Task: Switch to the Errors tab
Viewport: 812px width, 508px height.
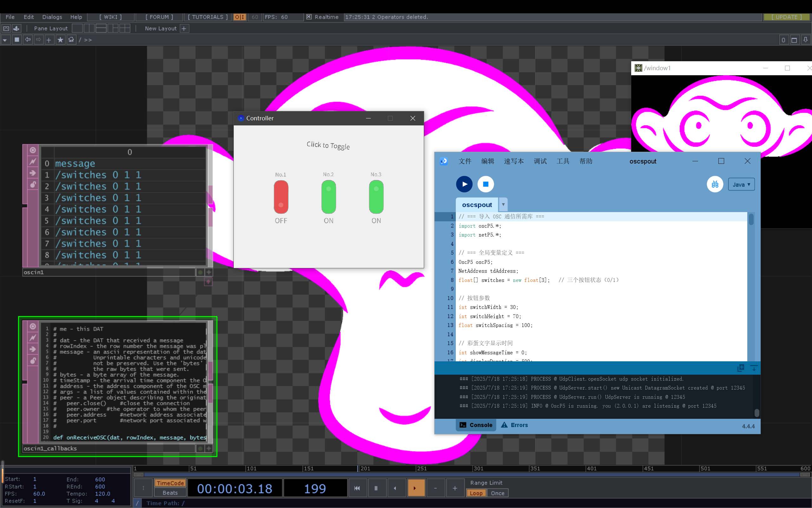Action: pos(515,425)
